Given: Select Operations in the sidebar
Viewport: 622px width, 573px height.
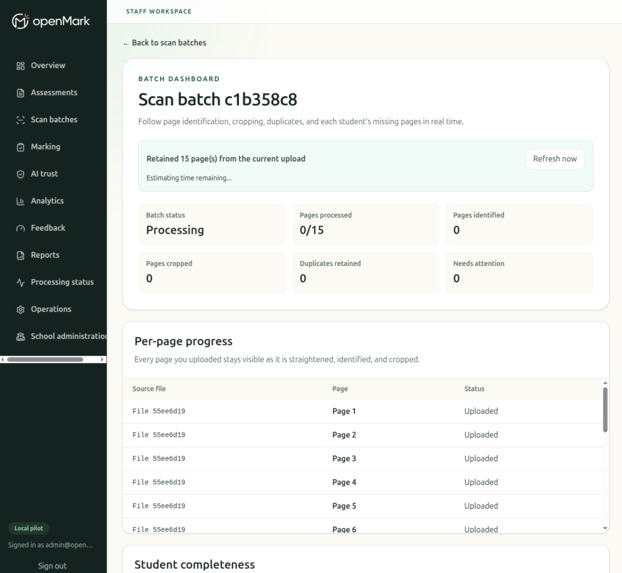Looking at the screenshot, I should [51, 309].
